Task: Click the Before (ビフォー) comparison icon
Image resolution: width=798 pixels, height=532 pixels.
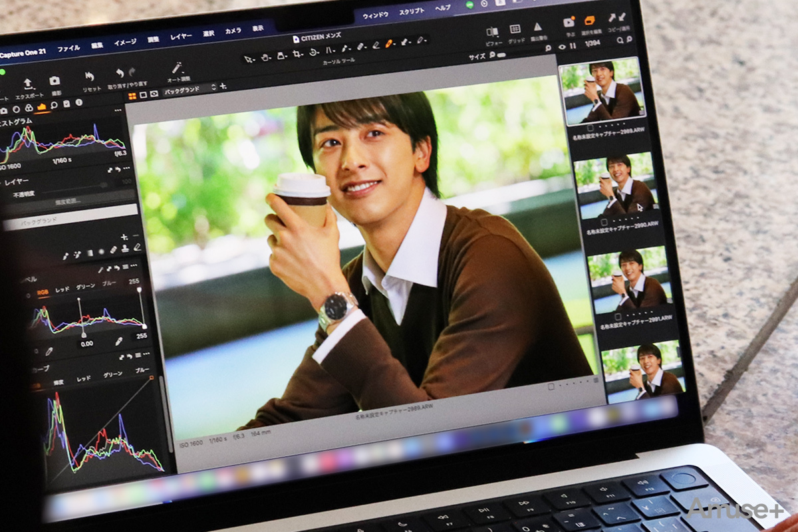Action: coord(492,31)
